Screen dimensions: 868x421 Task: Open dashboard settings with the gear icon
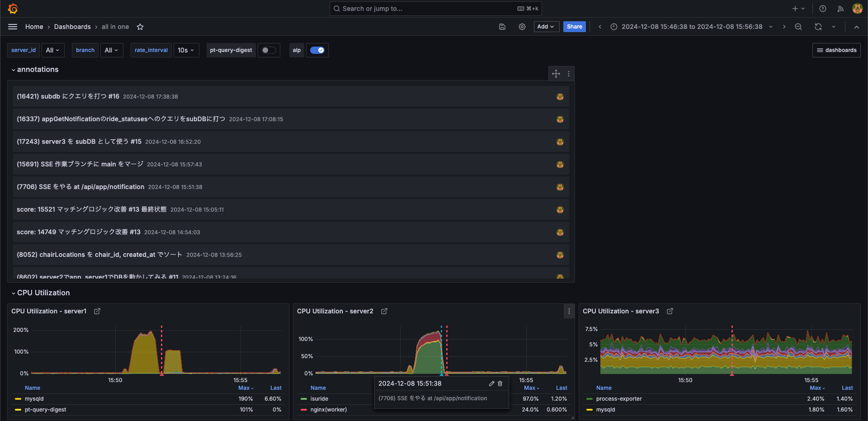click(x=522, y=27)
